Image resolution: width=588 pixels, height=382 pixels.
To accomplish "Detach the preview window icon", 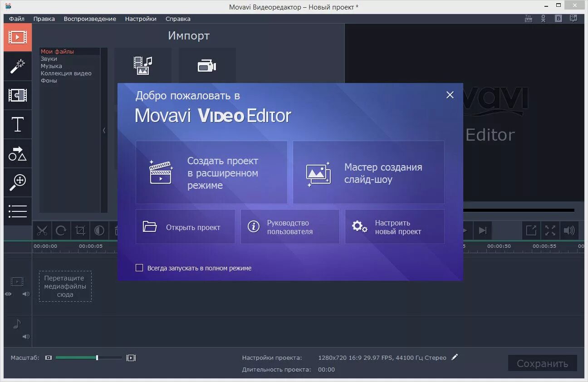I will click(x=531, y=230).
